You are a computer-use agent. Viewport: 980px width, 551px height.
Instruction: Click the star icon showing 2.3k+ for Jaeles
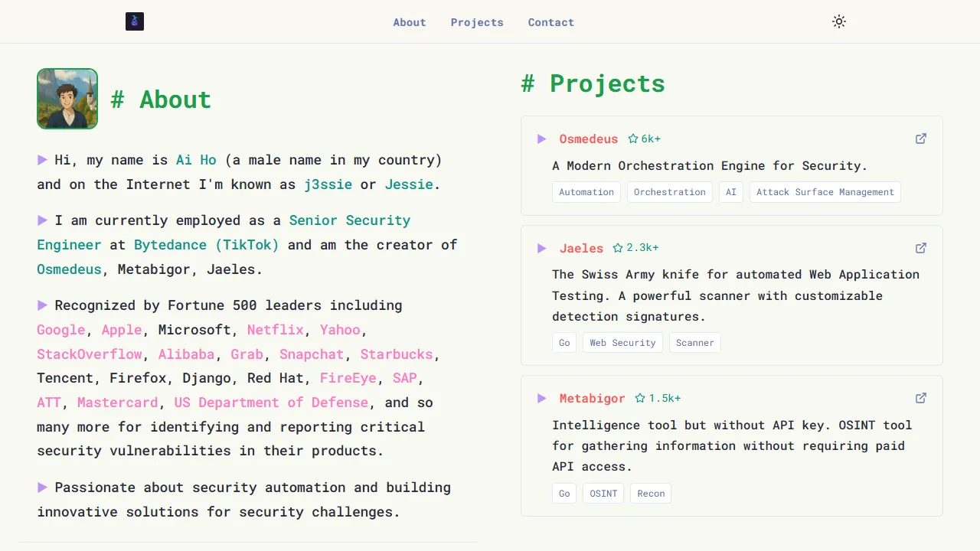tap(616, 248)
